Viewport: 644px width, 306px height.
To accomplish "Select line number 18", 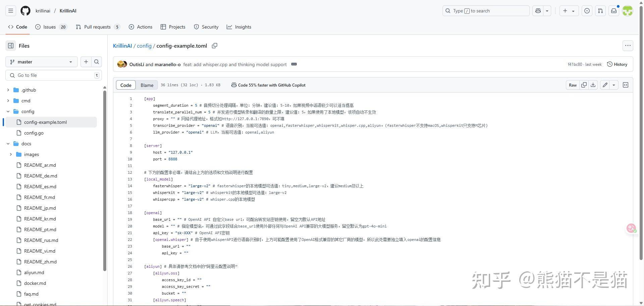I will click(x=130, y=213).
